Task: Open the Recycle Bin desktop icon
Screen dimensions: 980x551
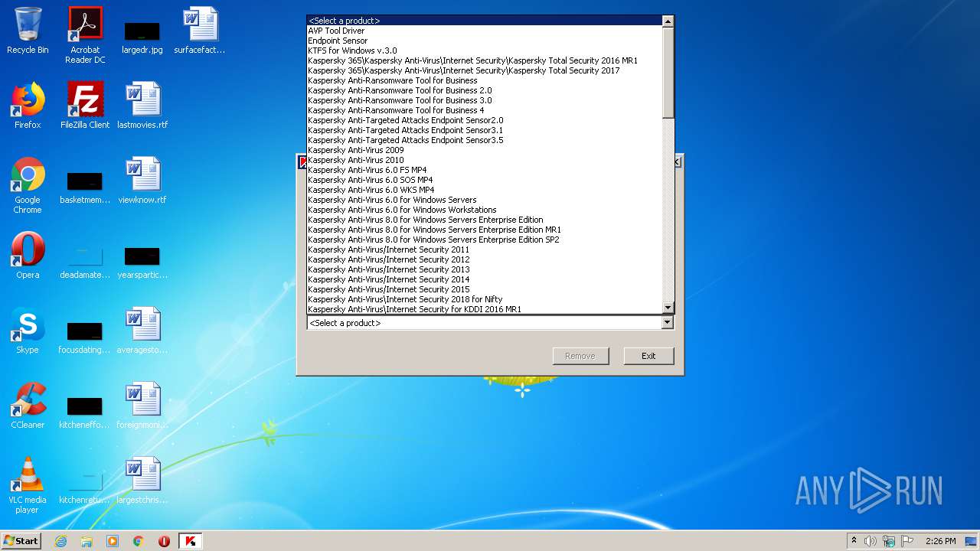Action: (28, 31)
